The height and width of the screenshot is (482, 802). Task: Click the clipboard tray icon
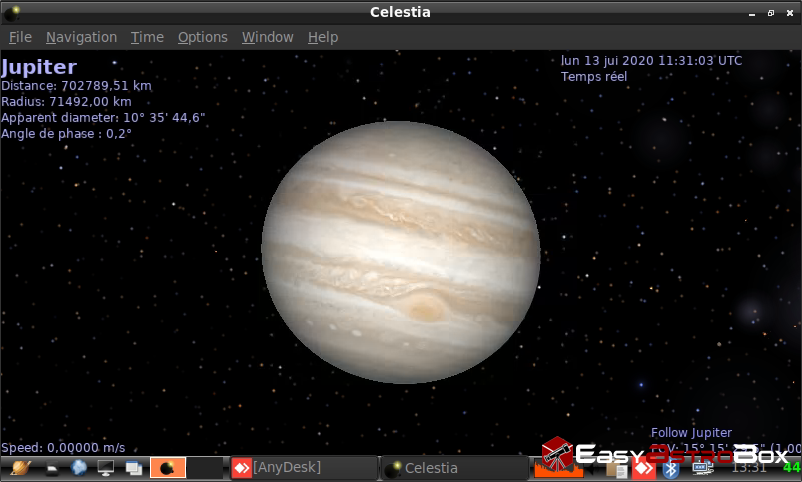point(618,468)
